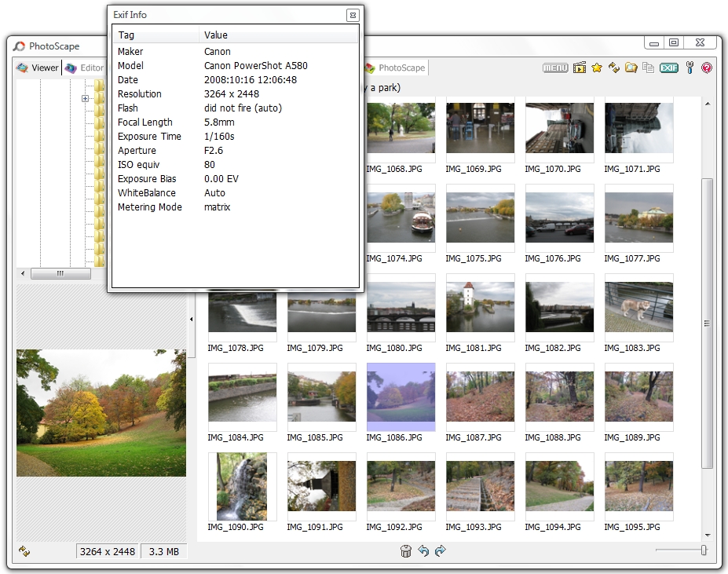This screenshot has height=574, width=728.
Task: Click the large preview image of the park
Action: pyautogui.click(x=101, y=413)
